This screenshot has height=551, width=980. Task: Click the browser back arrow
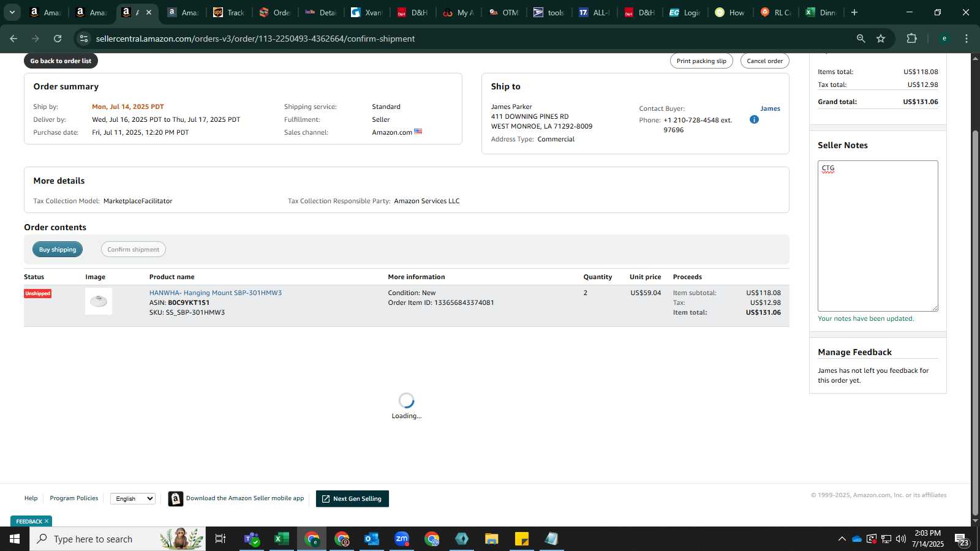pos(13,39)
